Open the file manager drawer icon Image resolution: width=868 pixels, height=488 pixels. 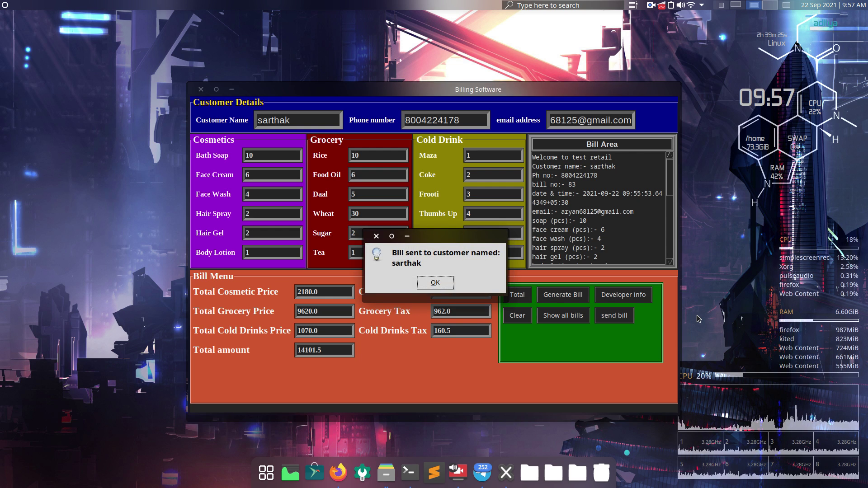click(386, 473)
